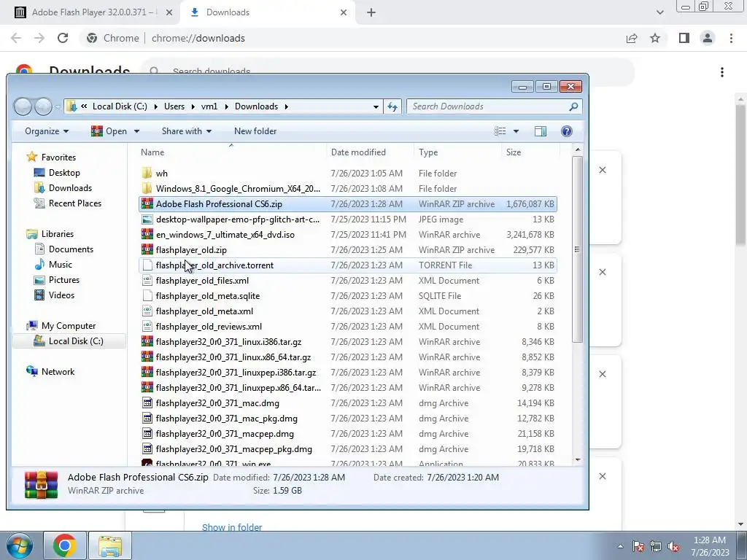Click the vm1 breadcrumb segment
Viewport: 747px width, 560px height.
click(x=209, y=106)
